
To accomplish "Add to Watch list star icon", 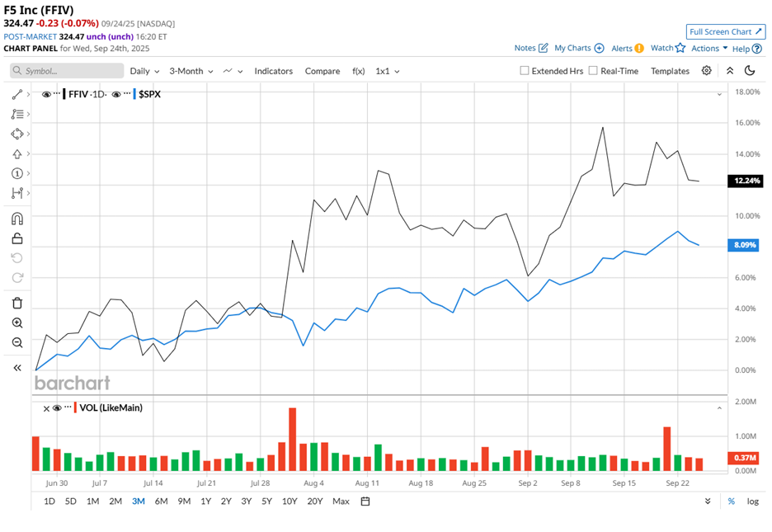I will coord(680,48).
